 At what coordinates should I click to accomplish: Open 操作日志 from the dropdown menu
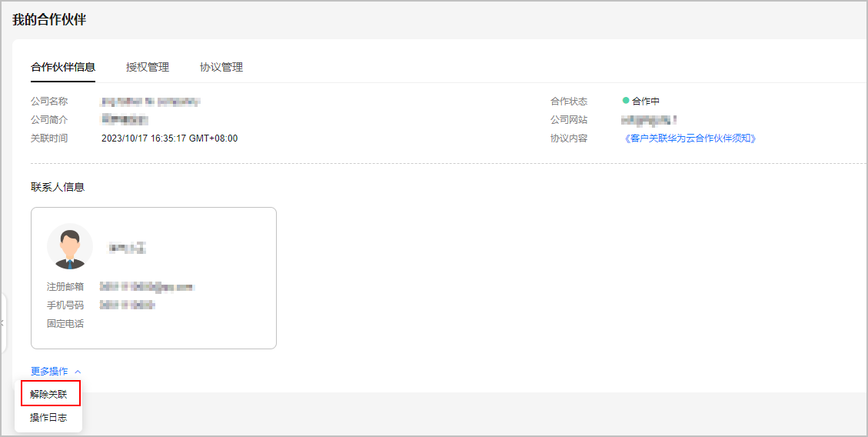[48, 418]
